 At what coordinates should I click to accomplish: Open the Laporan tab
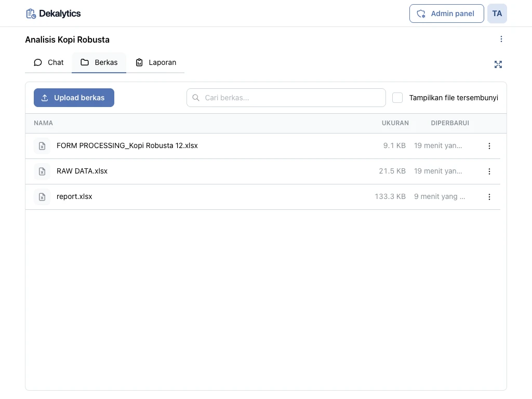click(x=156, y=62)
